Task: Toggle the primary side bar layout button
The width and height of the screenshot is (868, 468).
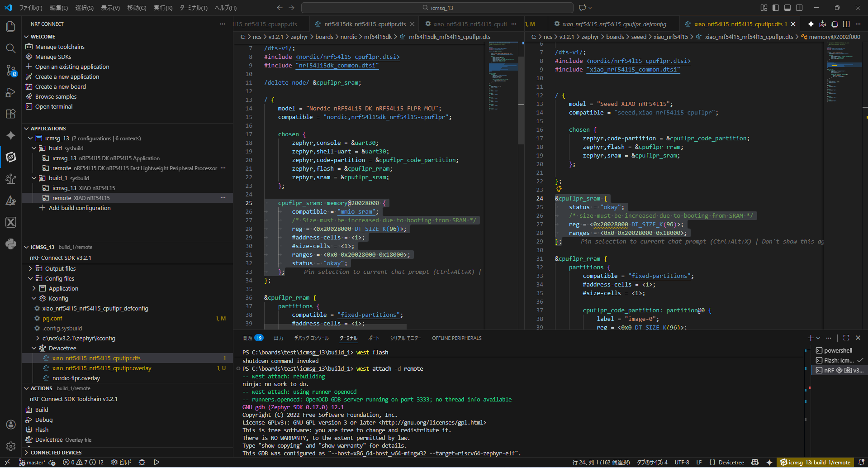Action: [776, 8]
